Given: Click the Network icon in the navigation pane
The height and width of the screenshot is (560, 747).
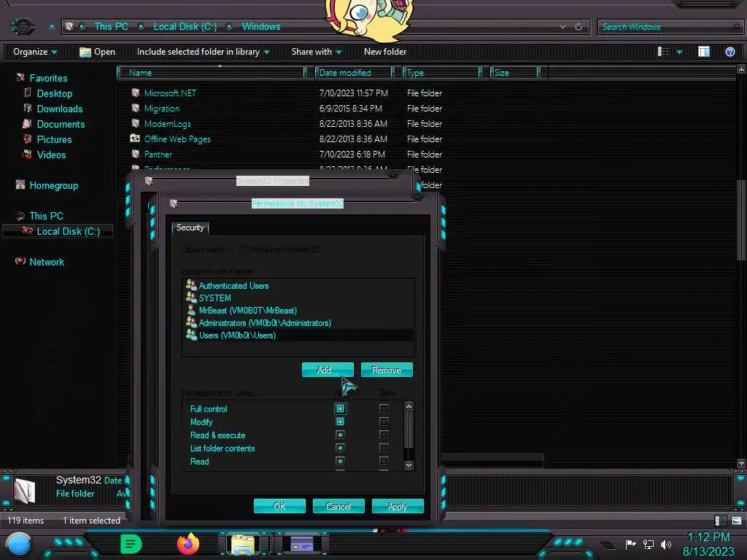Looking at the screenshot, I should coord(20,261).
